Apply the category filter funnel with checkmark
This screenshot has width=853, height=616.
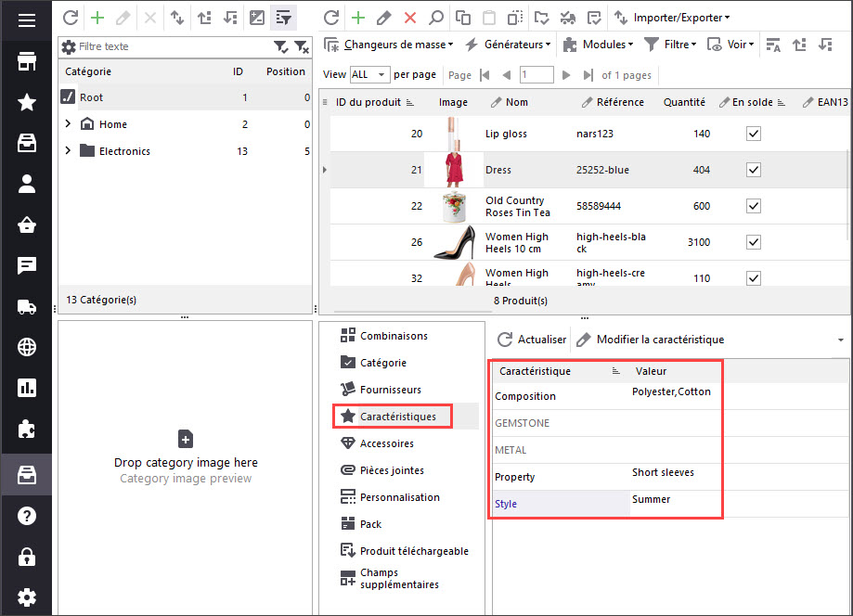click(281, 47)
